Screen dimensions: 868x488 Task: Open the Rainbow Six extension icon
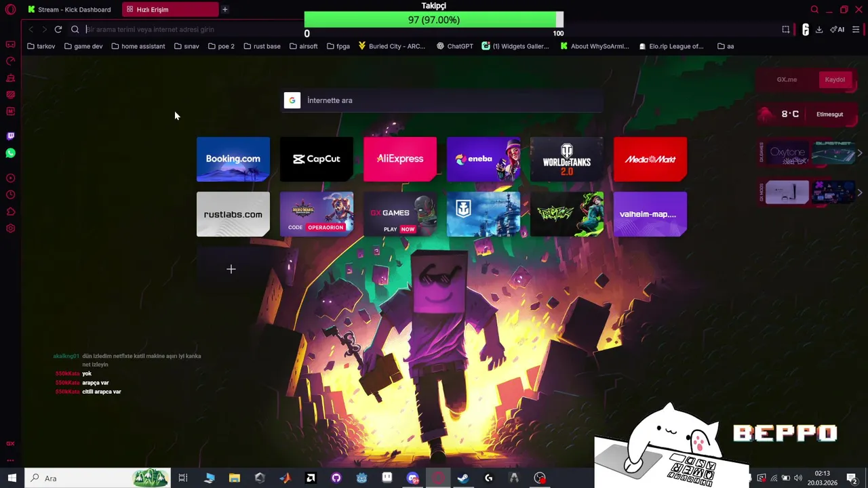(805, 29)
